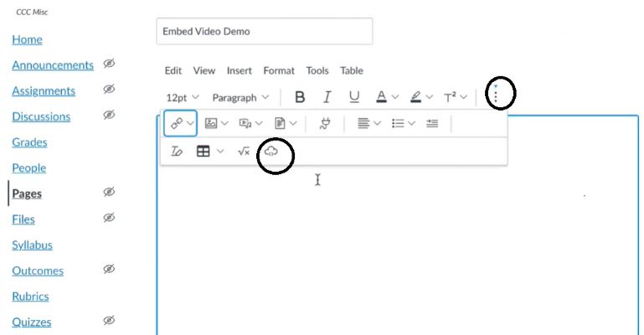Click the CCC Misc course label
The width and height of the screenshot is (644, 335).
point(32,12)
